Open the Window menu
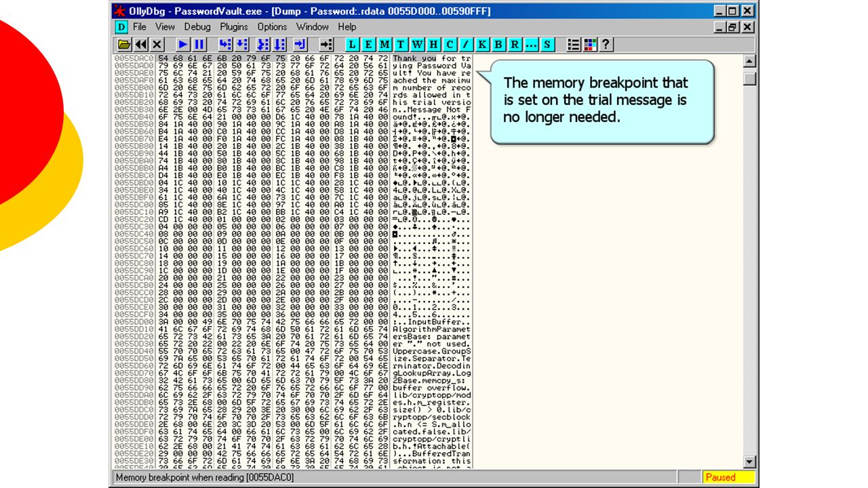 click(x=313, y=27)
